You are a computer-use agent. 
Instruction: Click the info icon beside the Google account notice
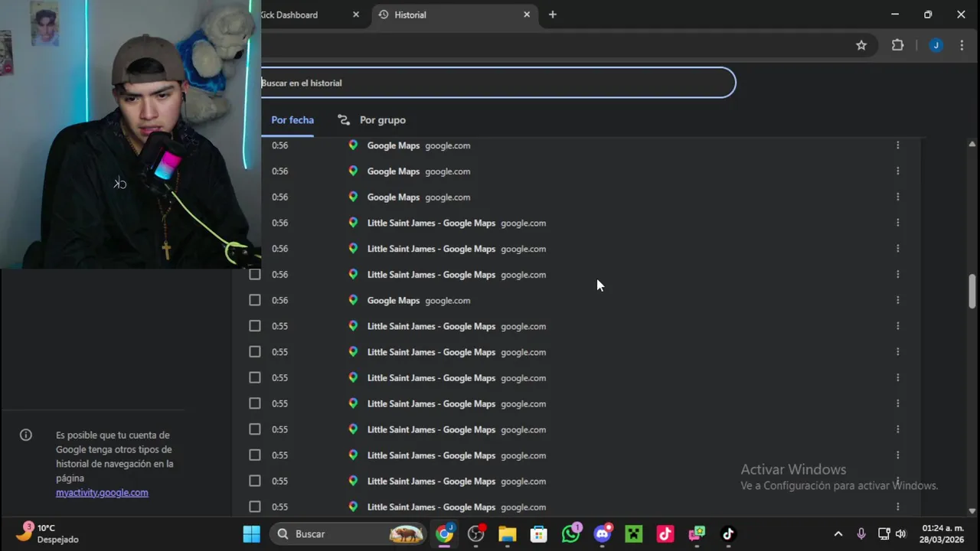coord(26,435)
